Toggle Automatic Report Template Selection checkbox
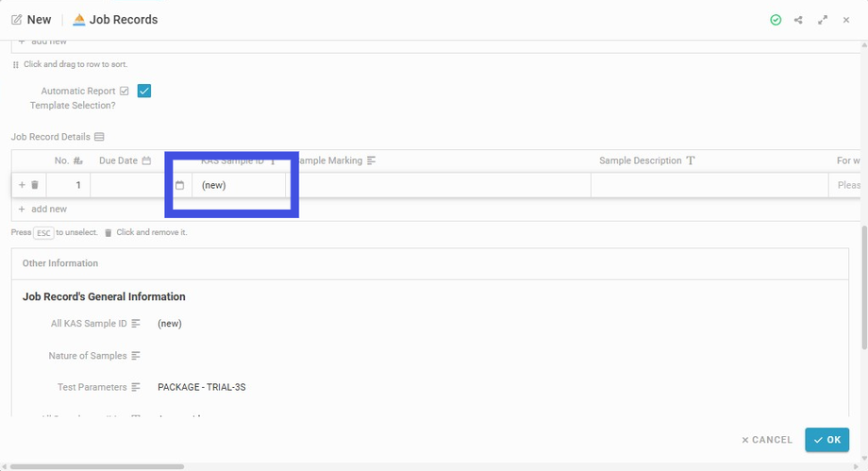This screenshot has width=868, height=471. tap(144, 91)
